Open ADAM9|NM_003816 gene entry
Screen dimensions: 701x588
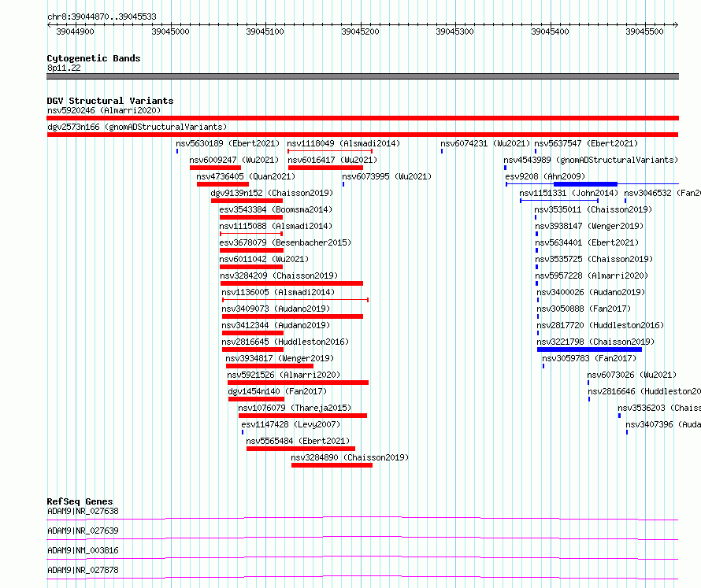click(x=83, y=550)
